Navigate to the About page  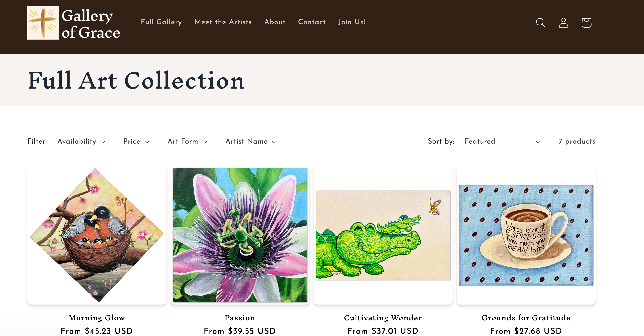[x=275, y=22]
